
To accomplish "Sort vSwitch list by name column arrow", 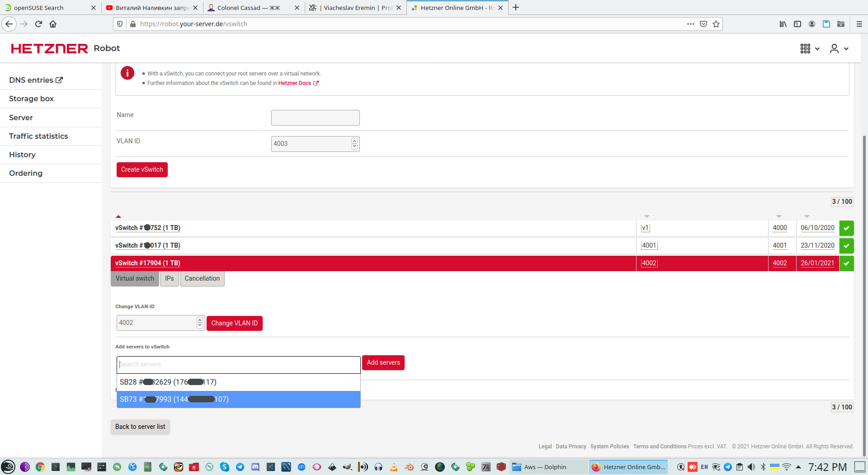I will point(647,216).
